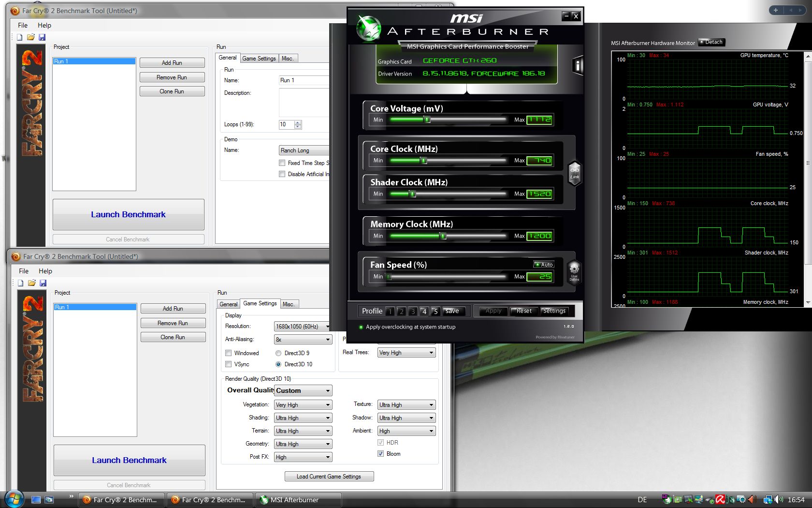Open the Resolution dropdown
The image size is (812, 508).
(x=303, y=327)
